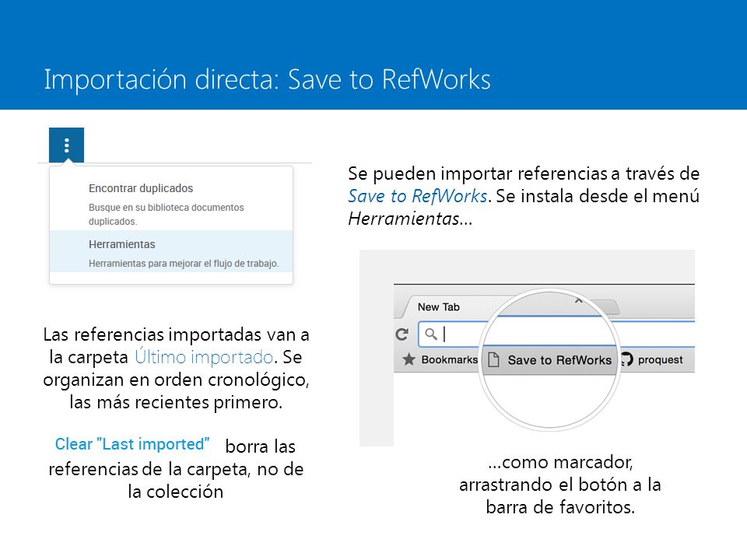Focus the browser address search field
747x560 pixels.
(x=556, y=334)
